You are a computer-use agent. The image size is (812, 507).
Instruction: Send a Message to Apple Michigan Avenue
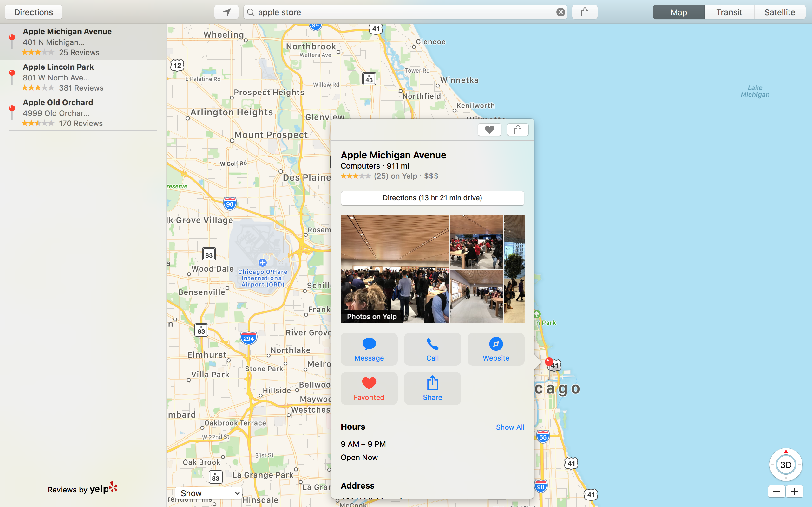[x=369, y=349]
